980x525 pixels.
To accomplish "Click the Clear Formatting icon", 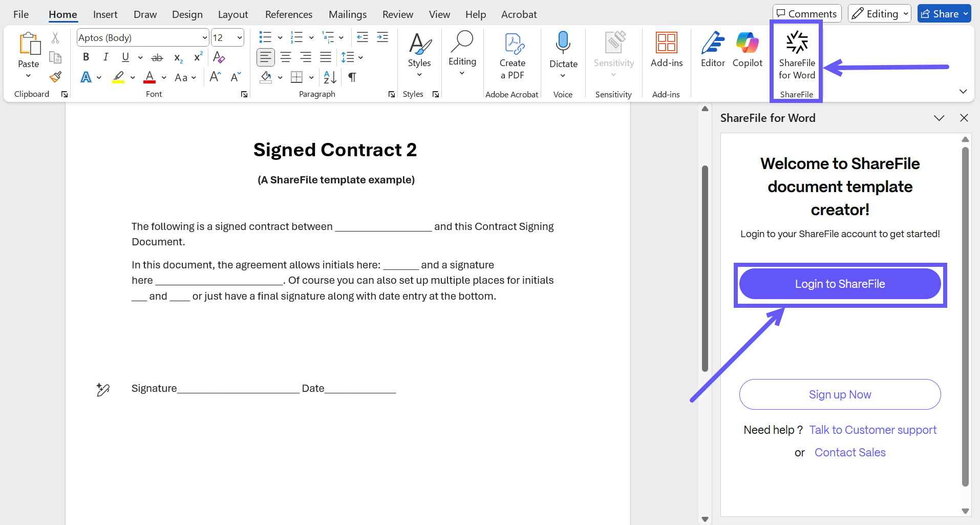I will click(x=219, y=57).
